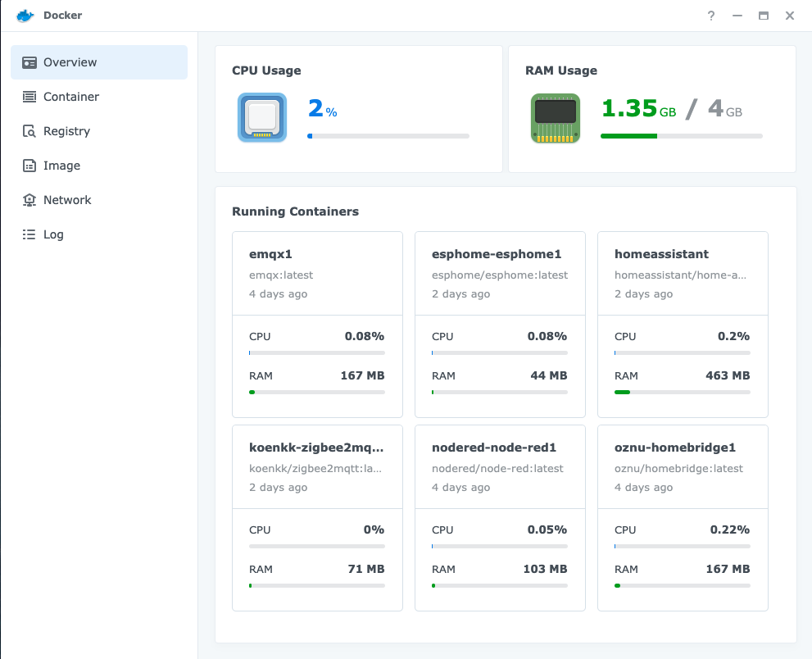The height and width of the screenshot is (659, 812).
Task: Click the Overview sidebar icon
Action: pyautogui.click(x=29, y=62)
